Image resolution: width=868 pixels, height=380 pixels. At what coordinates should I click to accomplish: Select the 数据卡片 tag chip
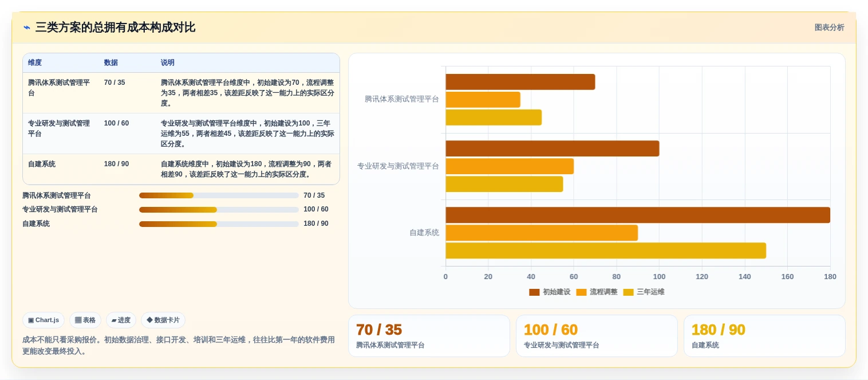click(163, 320)
